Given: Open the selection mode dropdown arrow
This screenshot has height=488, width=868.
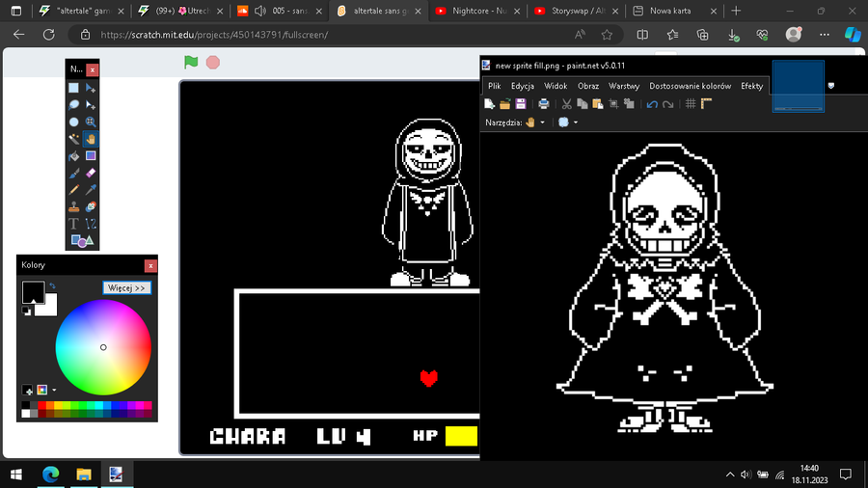Looking at the screenshot, I should (576, 122).
